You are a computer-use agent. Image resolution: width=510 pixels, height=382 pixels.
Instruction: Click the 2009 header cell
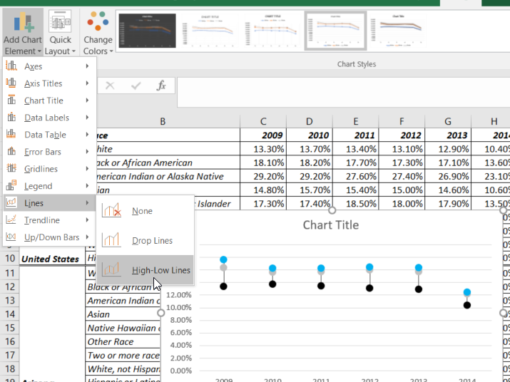(x=263, y=135)
